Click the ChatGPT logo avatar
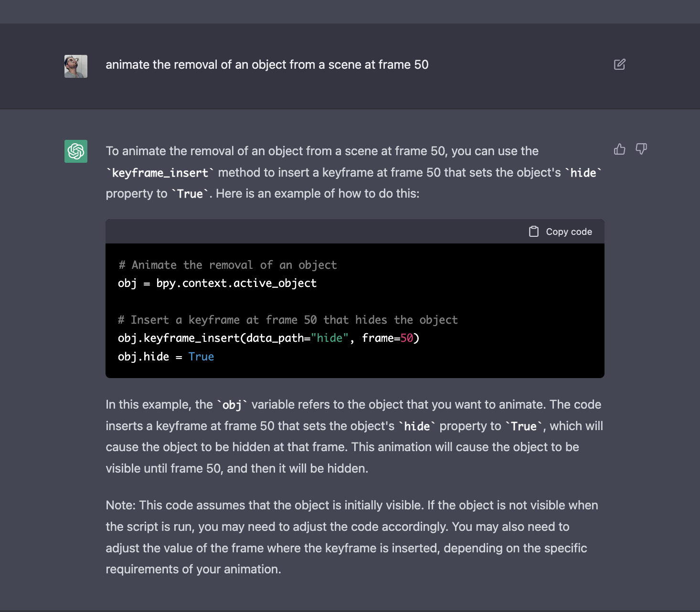The height and width of the screenshot is (612, 700). click(76, 151)
